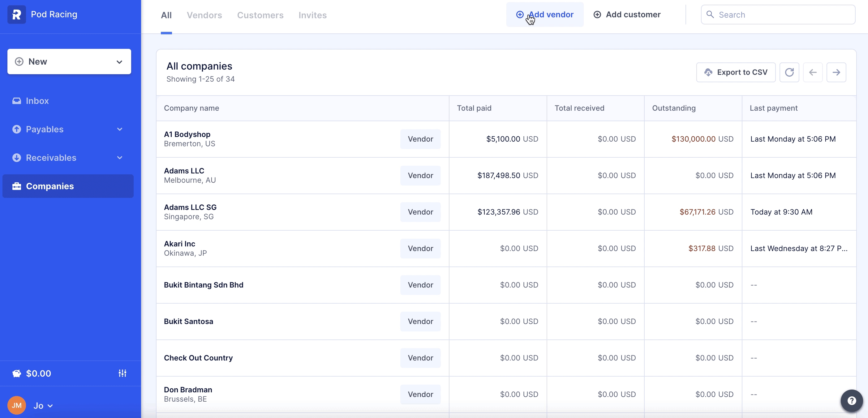Open the help question mark button

pos(852,400)
